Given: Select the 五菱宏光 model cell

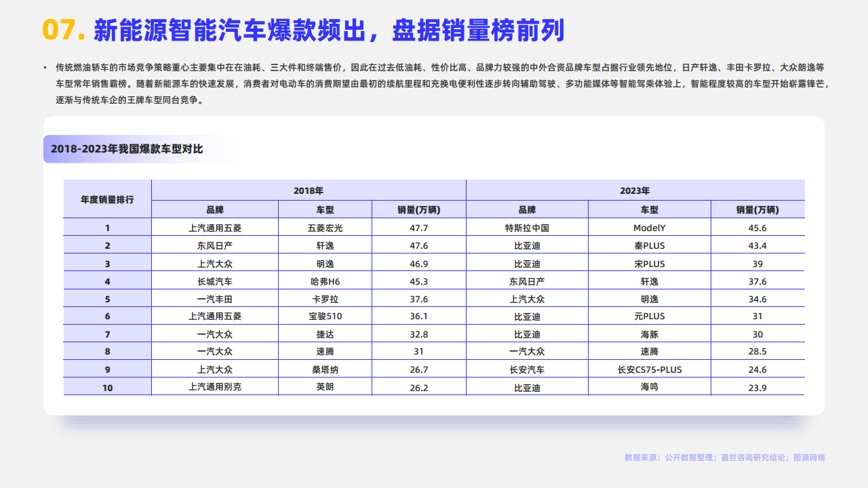Looking at the screenshot, I should [x=325, y=228].
